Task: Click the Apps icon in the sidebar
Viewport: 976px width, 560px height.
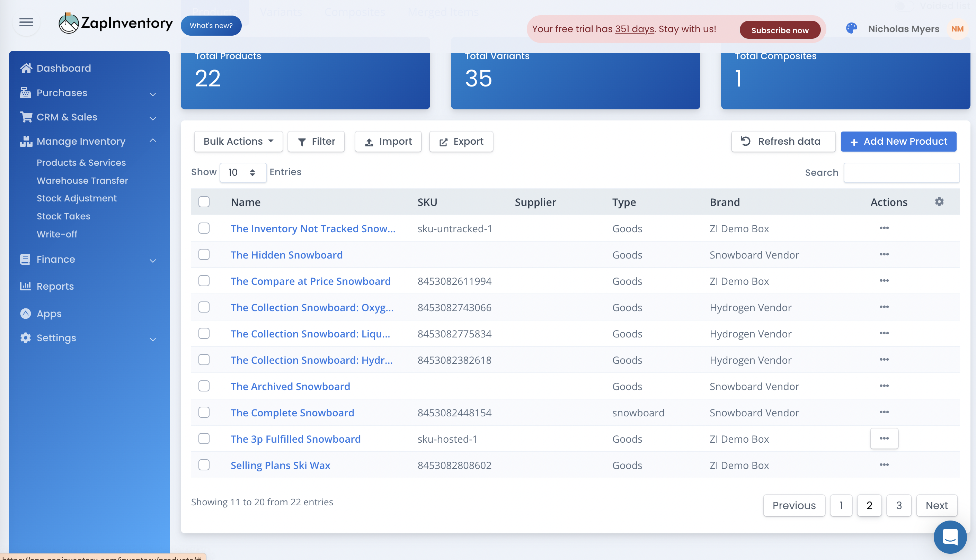Action: [x=25, y=314]
